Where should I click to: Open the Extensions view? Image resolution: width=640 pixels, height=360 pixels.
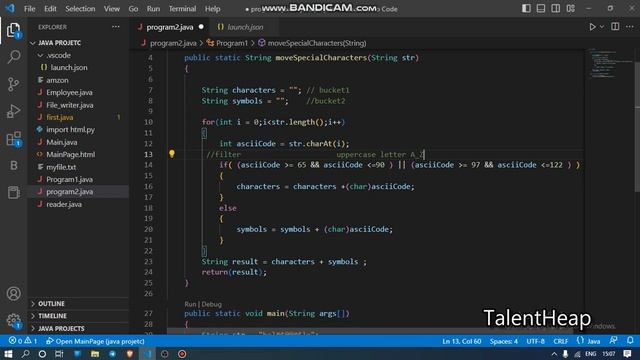13,139
